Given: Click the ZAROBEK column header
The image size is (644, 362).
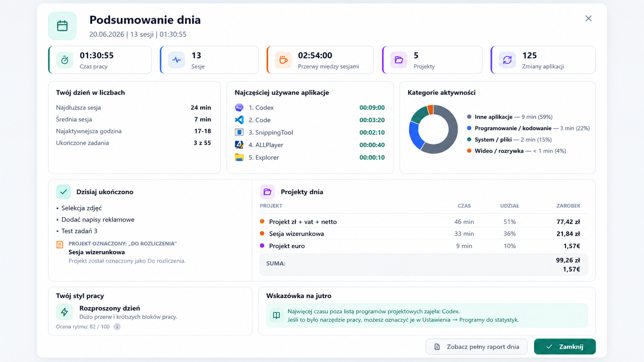Looking at the screenshot, I should (568, 206).
